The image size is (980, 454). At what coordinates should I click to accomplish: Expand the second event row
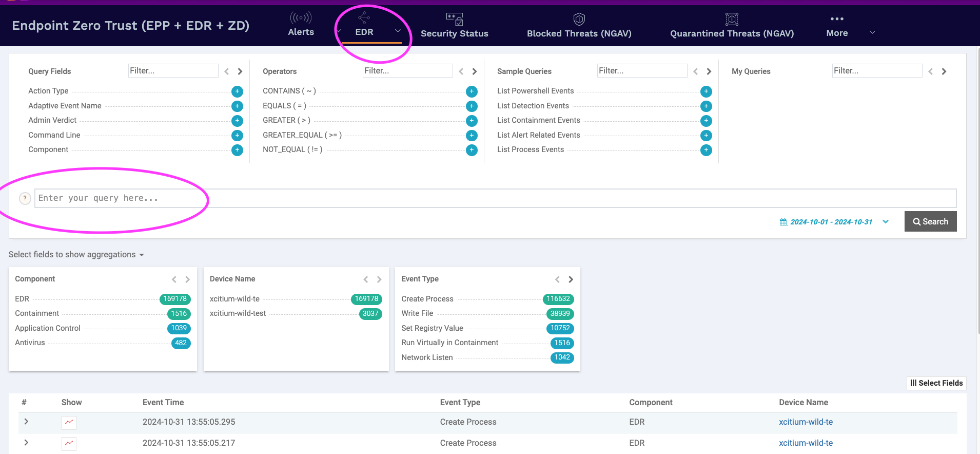pyautogui.click(x=26, y=443)
